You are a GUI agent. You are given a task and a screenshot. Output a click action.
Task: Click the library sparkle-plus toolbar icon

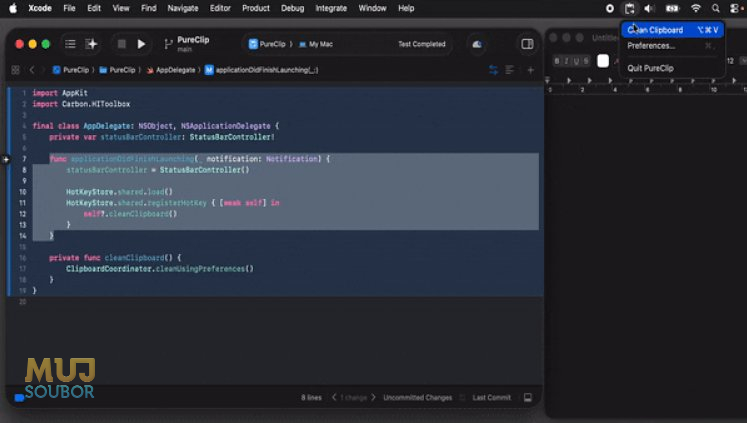tap(92, 44)
